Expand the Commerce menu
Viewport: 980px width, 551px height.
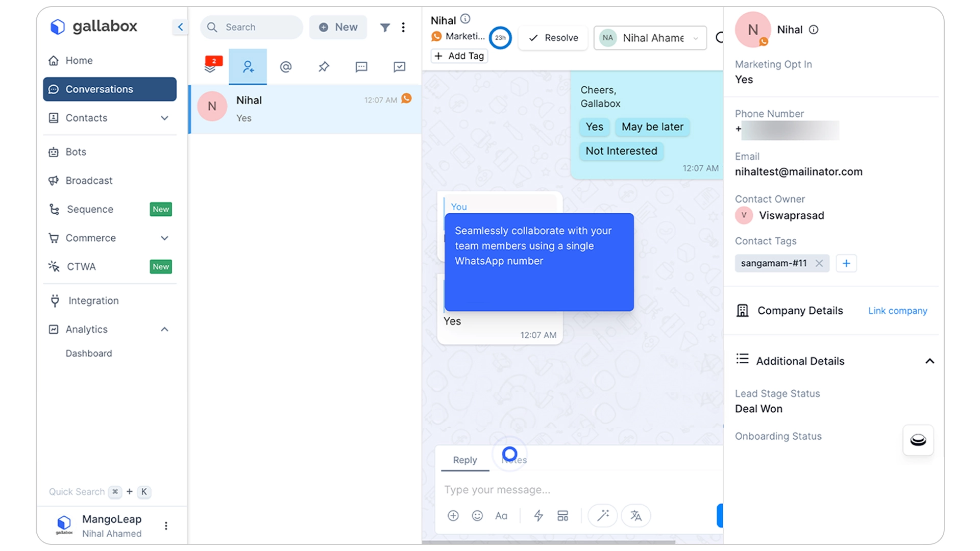tap(164, 238)
